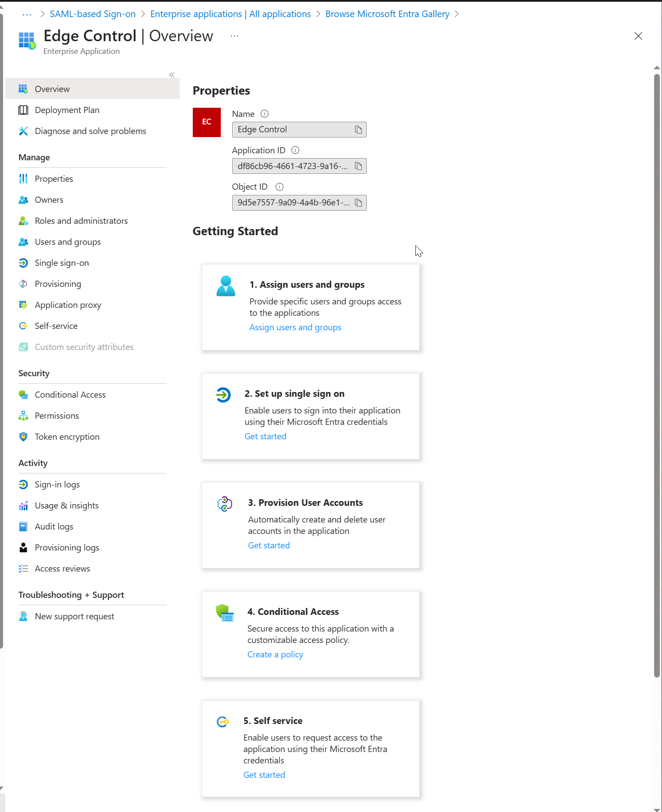Collapse the left navigation menu

pos(172,75)
